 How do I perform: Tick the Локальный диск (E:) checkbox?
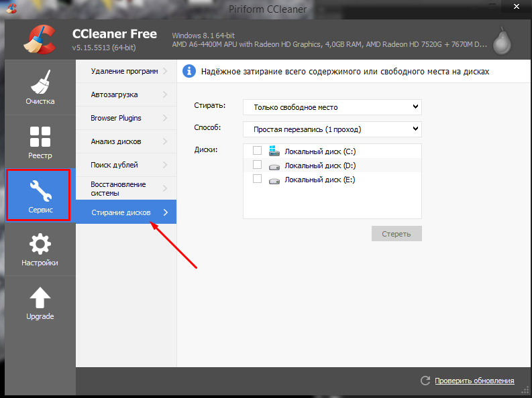tap(257, 179)
